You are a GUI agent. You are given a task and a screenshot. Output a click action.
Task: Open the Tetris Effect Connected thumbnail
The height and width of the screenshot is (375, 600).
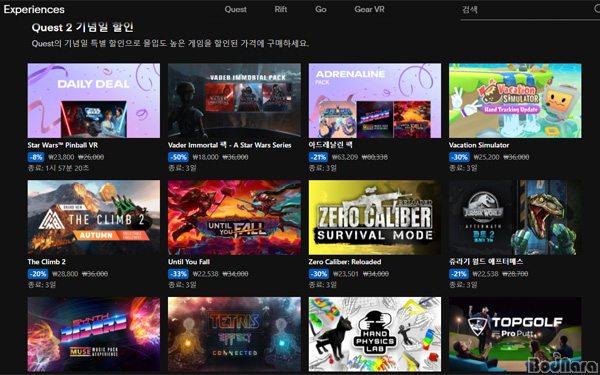coord(234,334)
